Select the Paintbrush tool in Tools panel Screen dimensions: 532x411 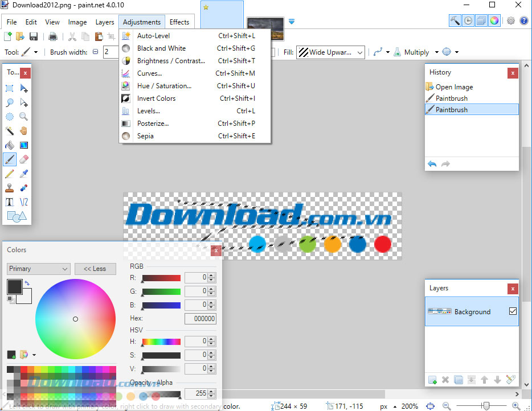[x=10, y=159]
